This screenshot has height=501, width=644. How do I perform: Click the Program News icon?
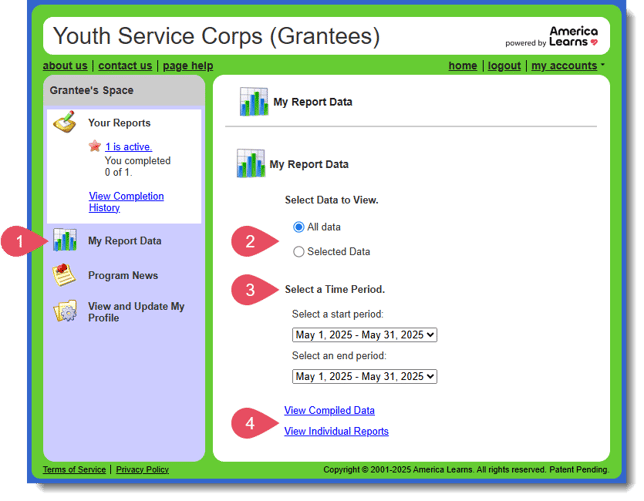[65, 276]
